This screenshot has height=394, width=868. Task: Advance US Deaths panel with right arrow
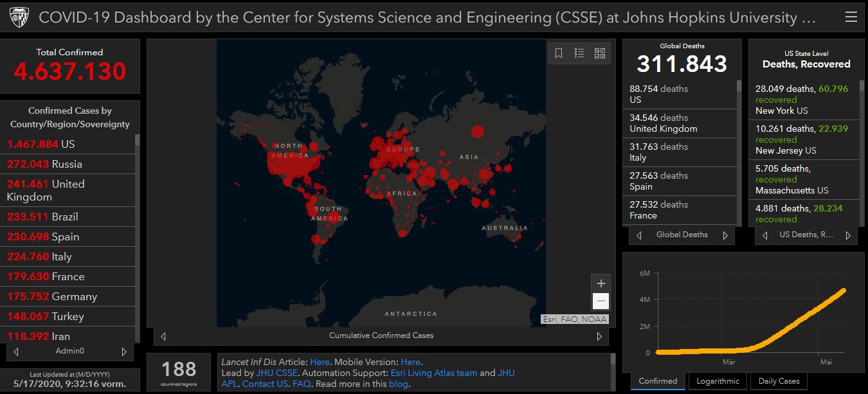coord(847,235)
